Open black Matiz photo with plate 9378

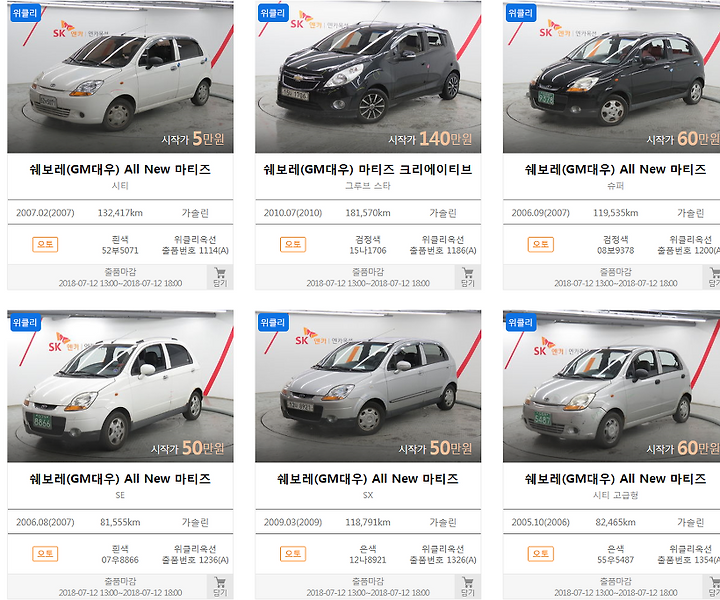pos(612,77)
